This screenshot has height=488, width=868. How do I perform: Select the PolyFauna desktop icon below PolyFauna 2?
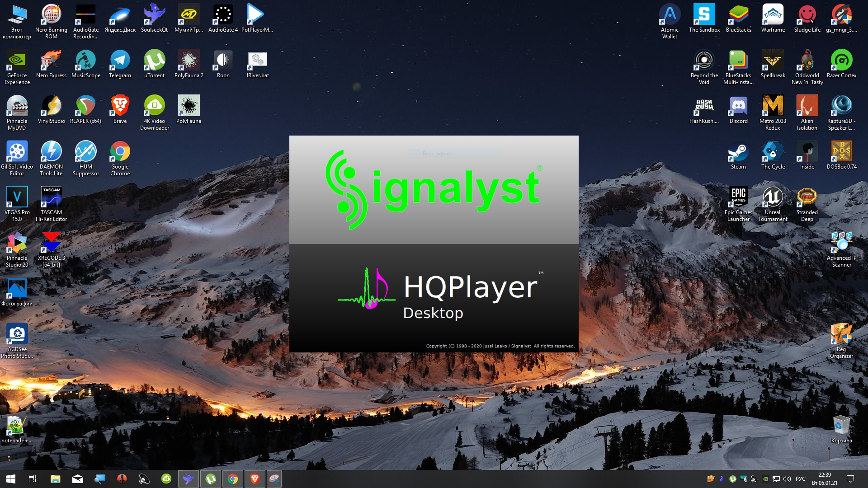tap(189, 109)
